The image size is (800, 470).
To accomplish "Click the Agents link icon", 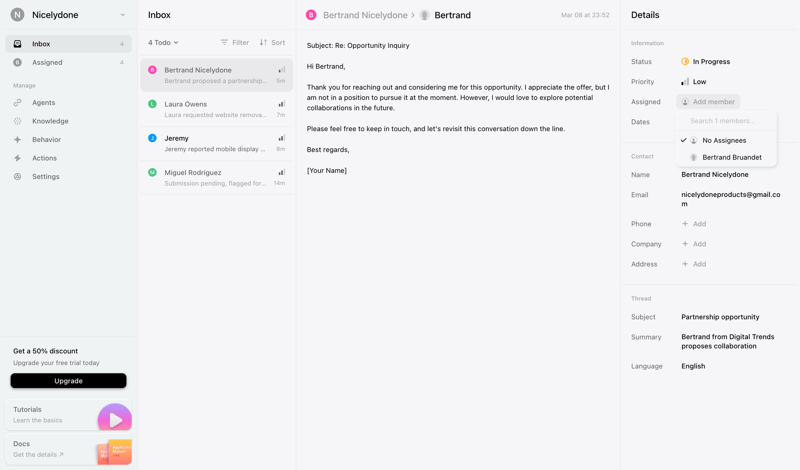I will 17,103.
